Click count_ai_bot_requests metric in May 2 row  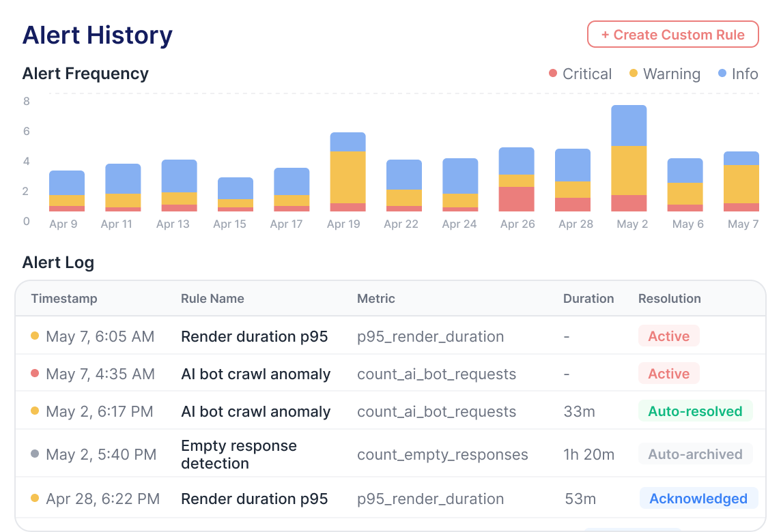[436, 411]
